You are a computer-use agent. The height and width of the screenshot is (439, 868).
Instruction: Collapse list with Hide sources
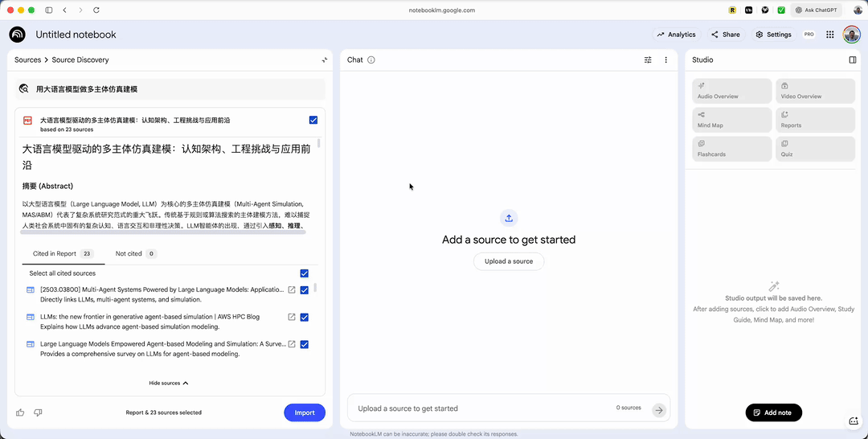point(169,383)
